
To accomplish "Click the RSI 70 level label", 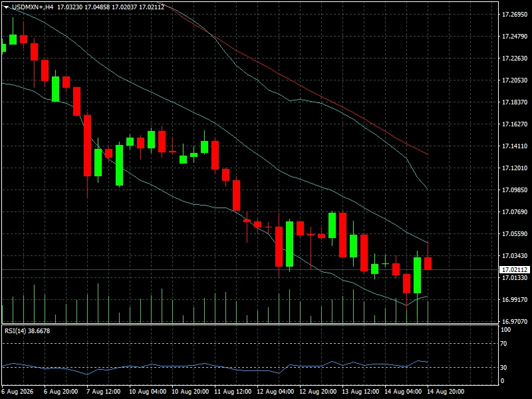I will point(503,344).
